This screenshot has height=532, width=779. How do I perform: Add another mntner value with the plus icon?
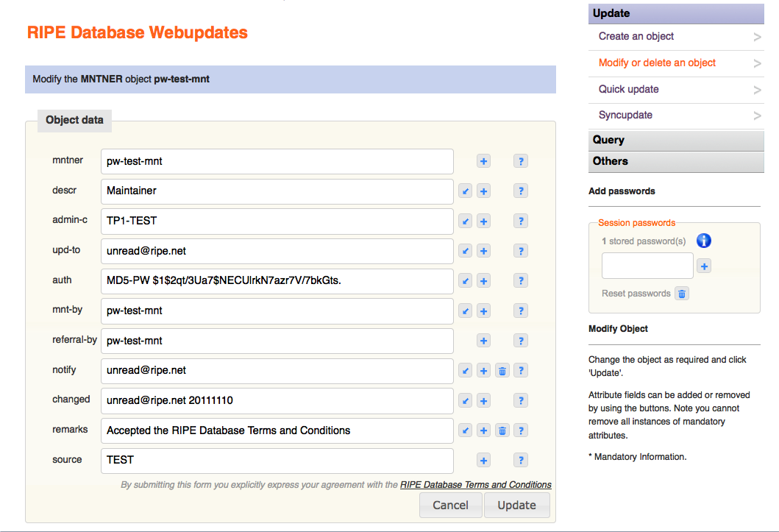pyautogui.click(x=483, y=160)
